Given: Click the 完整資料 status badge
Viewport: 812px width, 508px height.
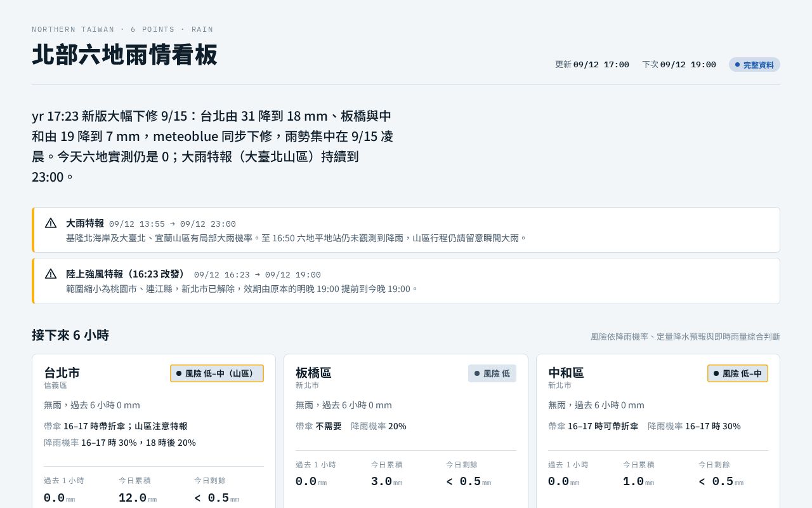Looking at the screenshot, I should click(754, 65).
